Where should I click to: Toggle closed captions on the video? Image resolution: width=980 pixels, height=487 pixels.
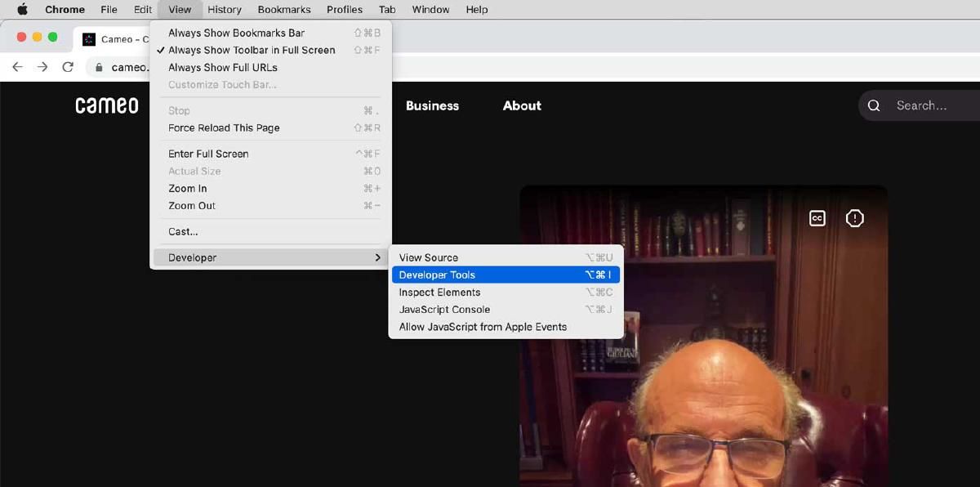click(817, 218)
